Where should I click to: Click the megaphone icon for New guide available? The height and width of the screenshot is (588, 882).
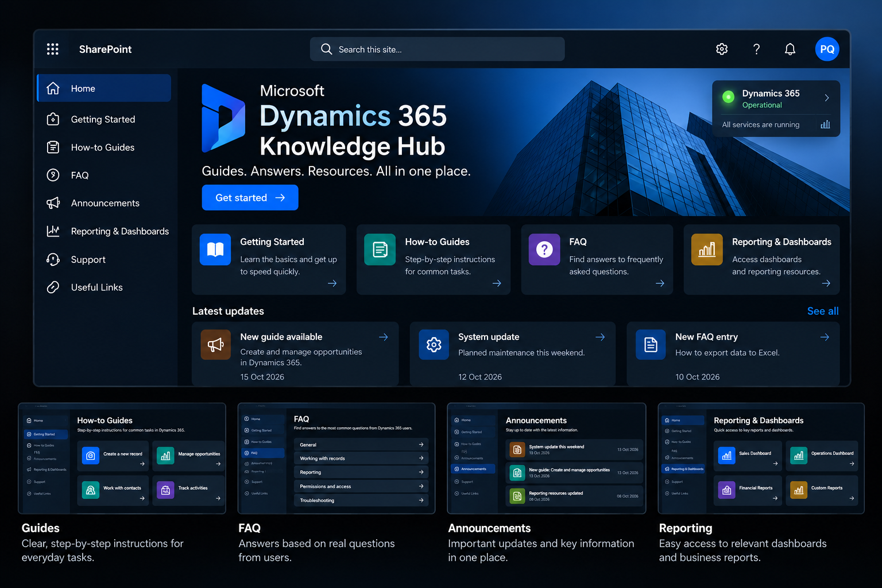click(215, 345)
